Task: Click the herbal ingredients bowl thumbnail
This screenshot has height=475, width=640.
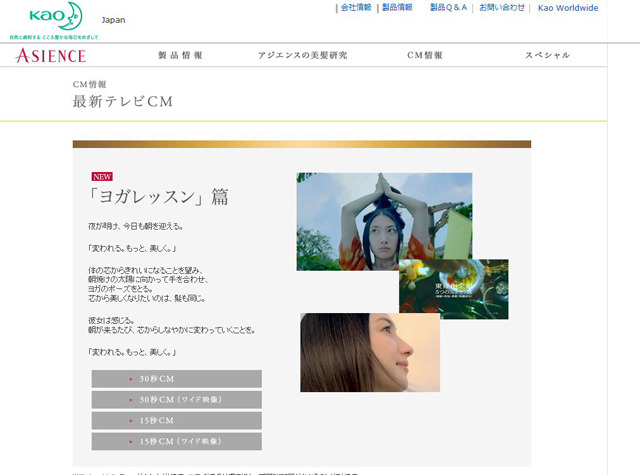Action: 454,289
